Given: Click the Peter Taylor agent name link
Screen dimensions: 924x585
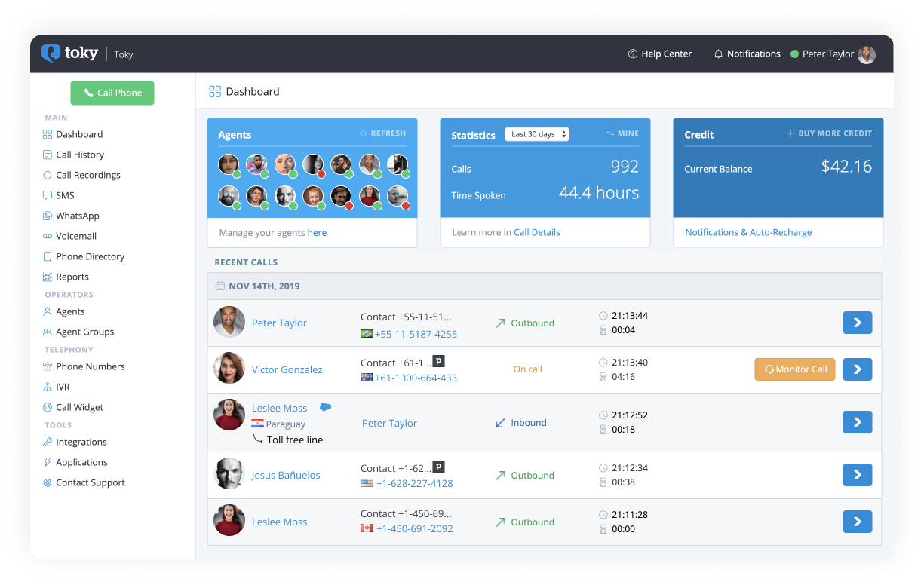Looking at the screenshot, I should point(279,323).
